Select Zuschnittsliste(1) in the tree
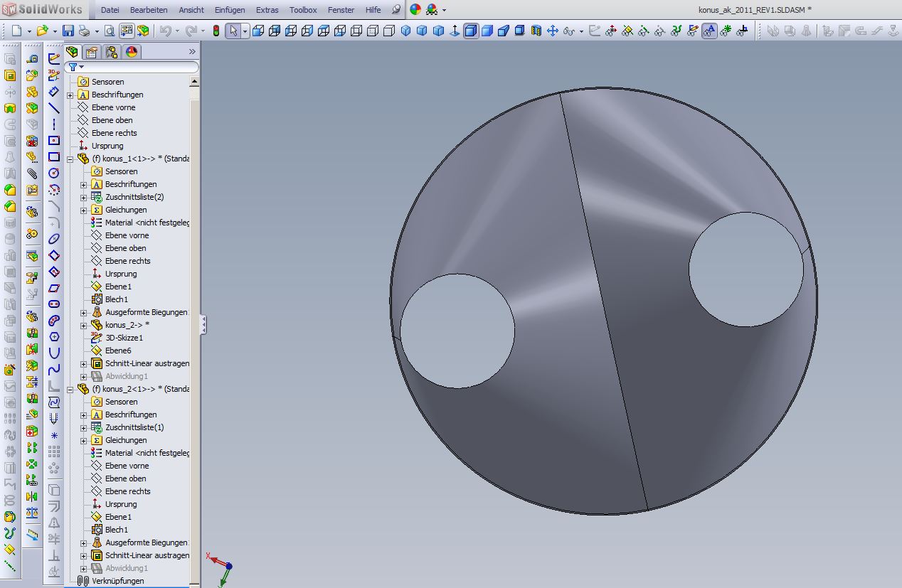Screen dimensions: 902x588 coord(134,427)
